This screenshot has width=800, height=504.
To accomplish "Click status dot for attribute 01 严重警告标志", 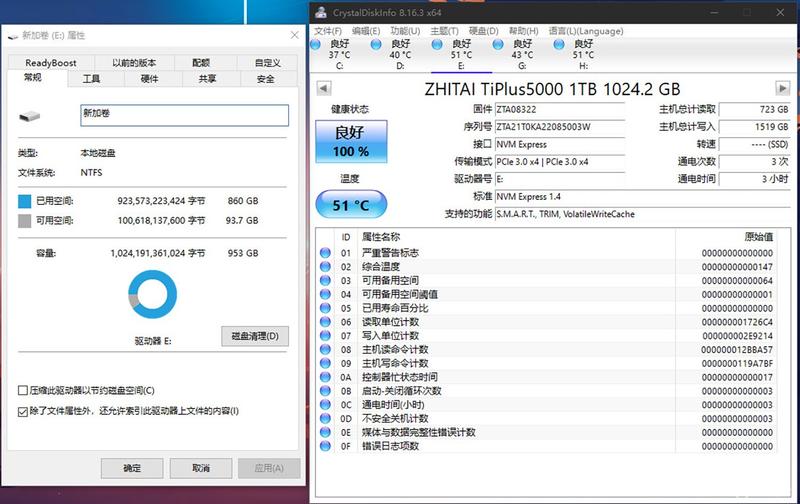I will [x=325, y=253].
